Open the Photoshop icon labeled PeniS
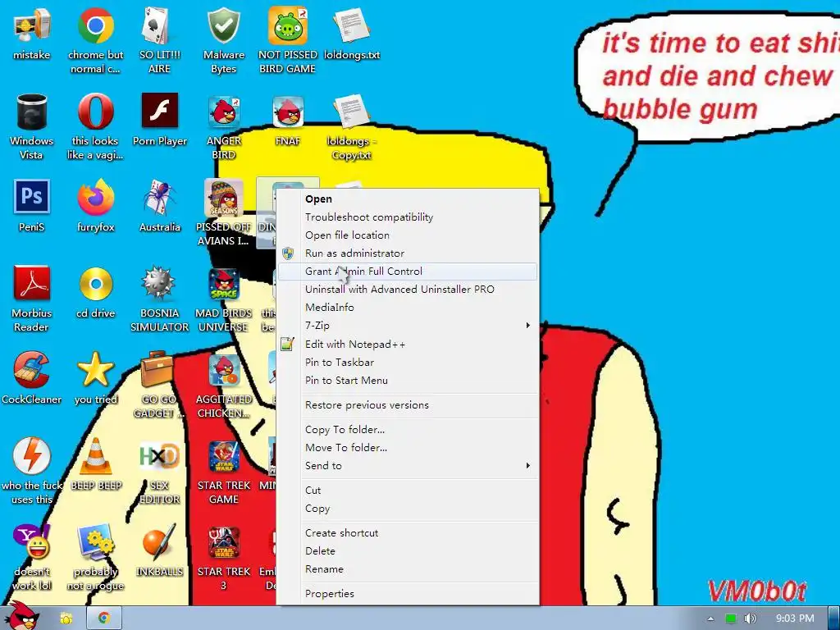Image resolution: width=840 pixels, height=630 pixels. [32, 197]
